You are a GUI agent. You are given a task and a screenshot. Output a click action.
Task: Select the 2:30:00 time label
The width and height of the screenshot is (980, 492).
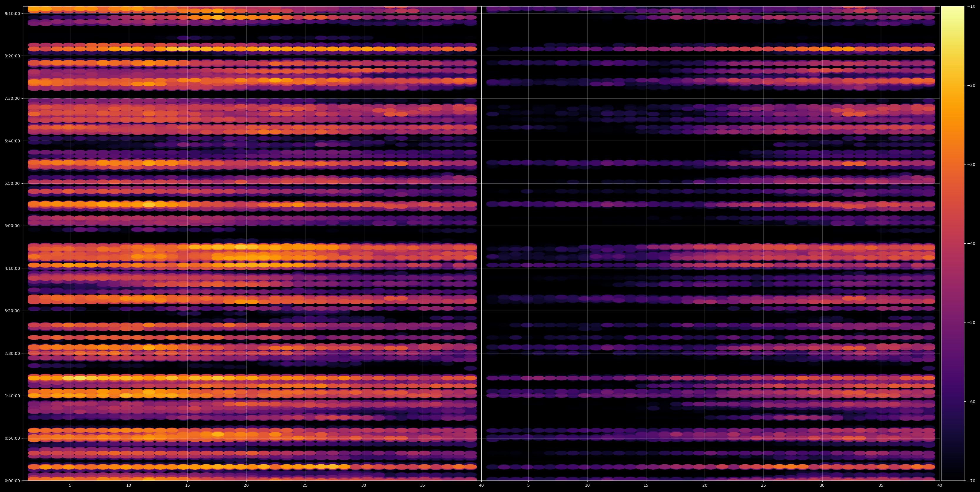(12, 353)
